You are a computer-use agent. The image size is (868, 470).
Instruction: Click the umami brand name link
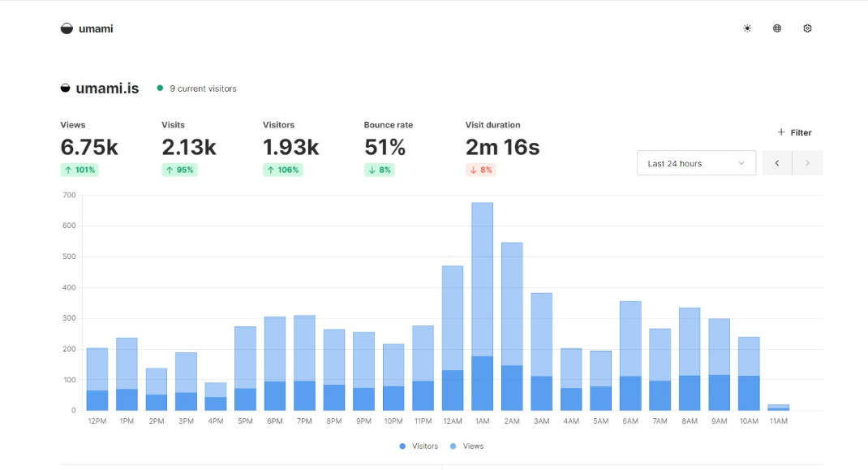96,28
